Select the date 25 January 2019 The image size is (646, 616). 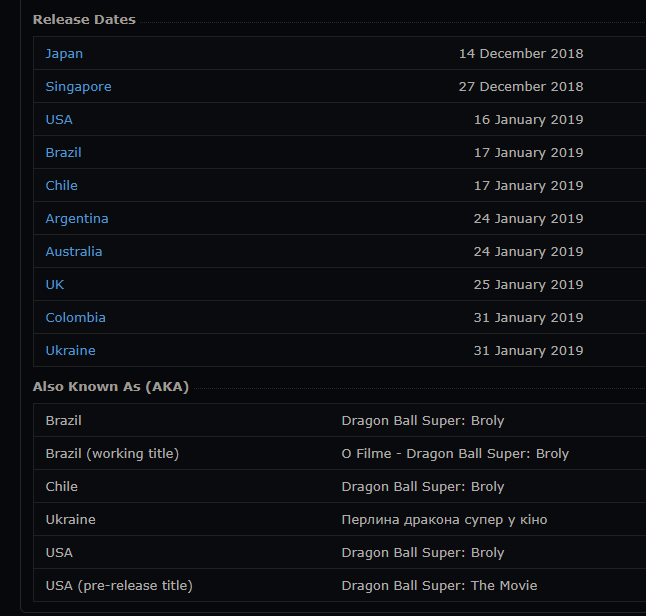529,285
